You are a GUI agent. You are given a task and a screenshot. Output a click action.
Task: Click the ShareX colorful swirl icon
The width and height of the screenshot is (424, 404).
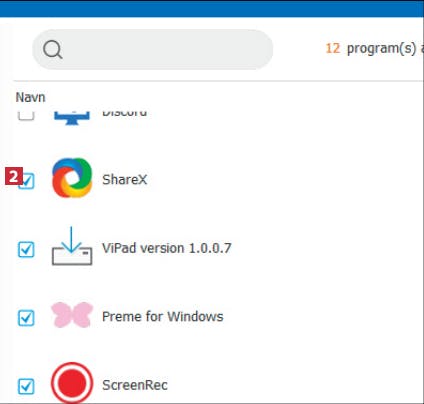point(72,178)
